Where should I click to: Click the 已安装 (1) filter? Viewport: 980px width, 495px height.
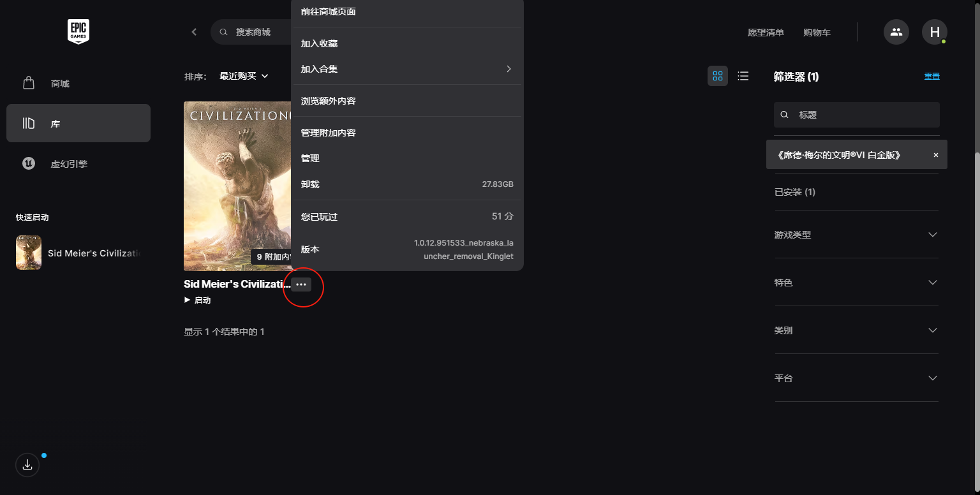(x=795, y=192)
